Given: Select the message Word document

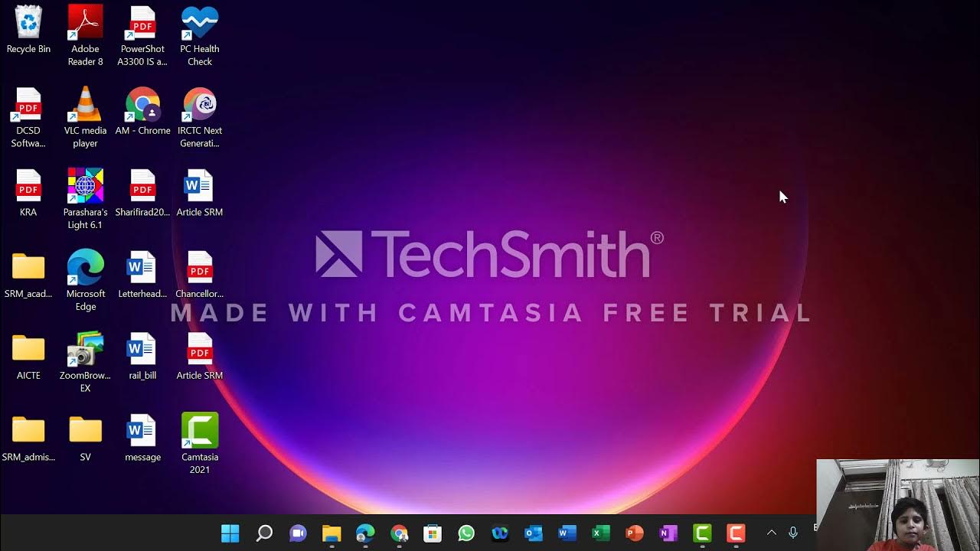Looking at the screenshot, I should (142, 439).
